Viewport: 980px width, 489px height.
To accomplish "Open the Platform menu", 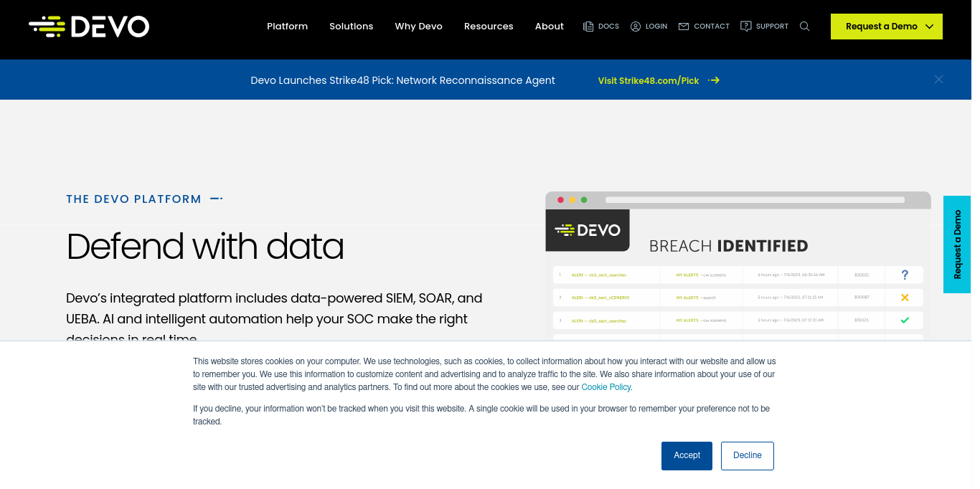I will point(287,27).
